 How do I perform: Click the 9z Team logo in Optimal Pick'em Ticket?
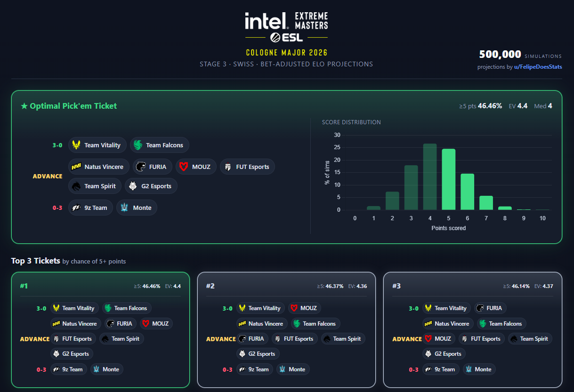(x=77, y=208)
